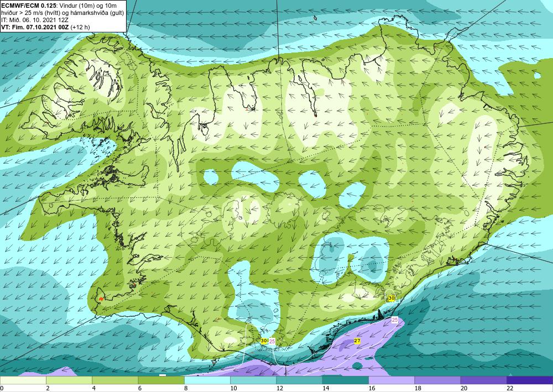Click the 14–16 m/s dark teal legend swatch
553x392 pixels.
click(x=346, y=380)
